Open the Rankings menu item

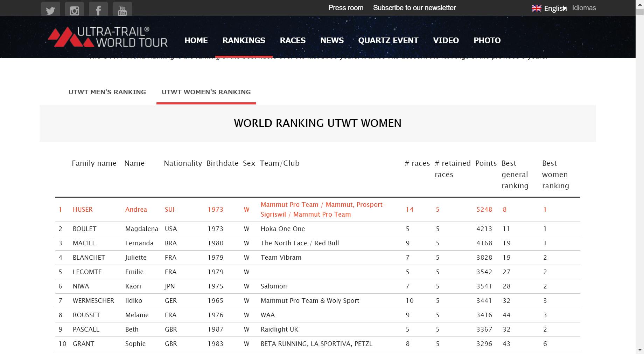coord(244,40)
